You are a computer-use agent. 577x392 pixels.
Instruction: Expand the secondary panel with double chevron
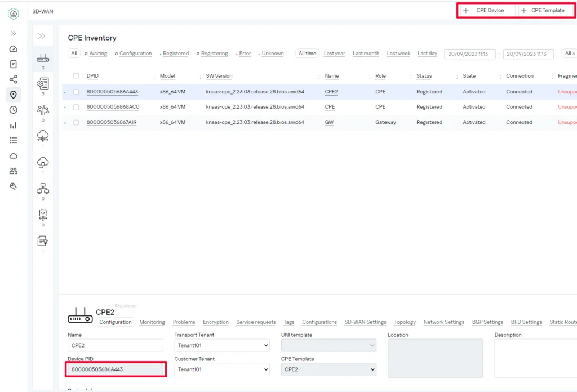click(x=42, y=36)
